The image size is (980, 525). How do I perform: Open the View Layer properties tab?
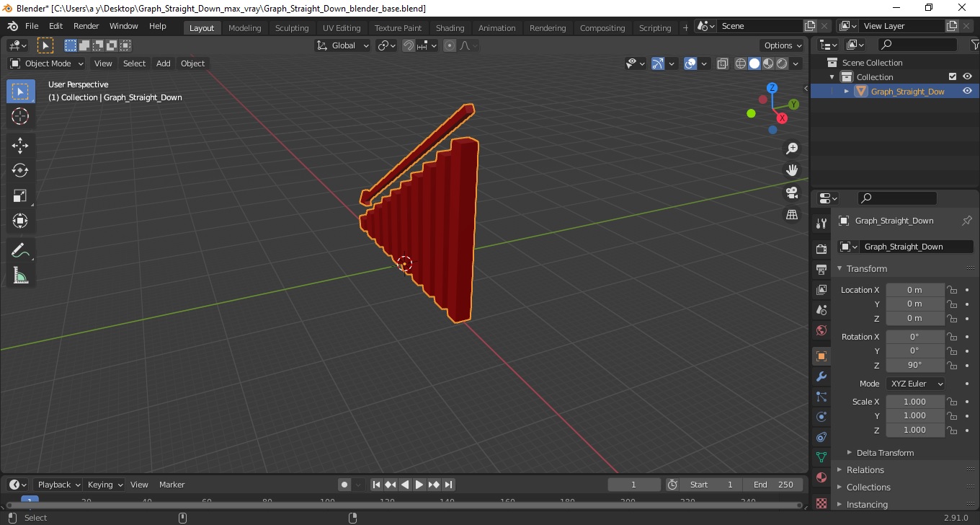[821, 289]
